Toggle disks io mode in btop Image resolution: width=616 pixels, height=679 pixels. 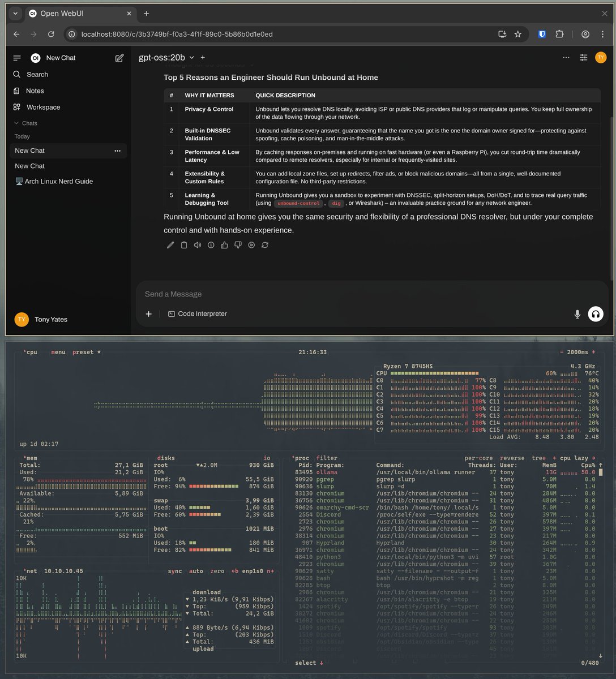click(267, 458)
